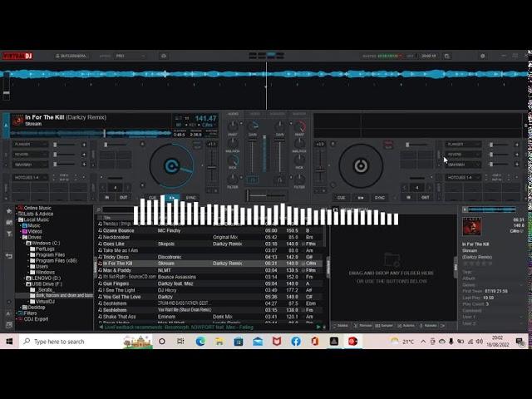Open right deck FLANGER effect dropdown
This screenshot has width=532, height=399.
pos(464,145)
